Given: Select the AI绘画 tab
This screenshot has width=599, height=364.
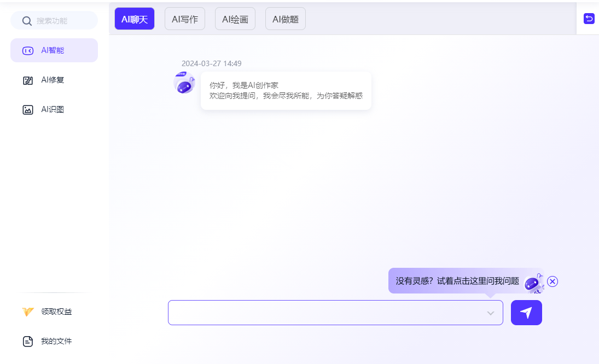Looking at the screenshot, I should click(x=235, y=19).
